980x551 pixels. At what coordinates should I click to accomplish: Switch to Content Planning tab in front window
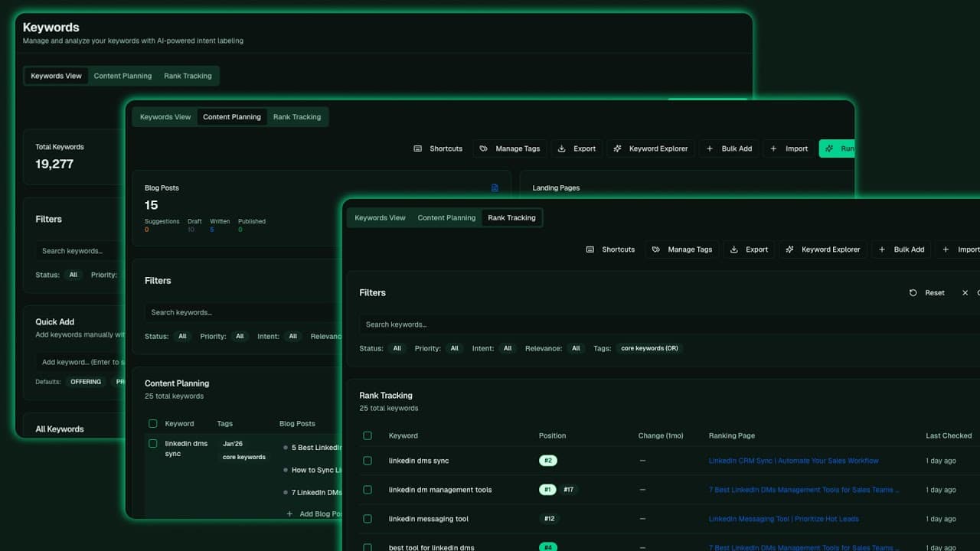pos(446,218)
